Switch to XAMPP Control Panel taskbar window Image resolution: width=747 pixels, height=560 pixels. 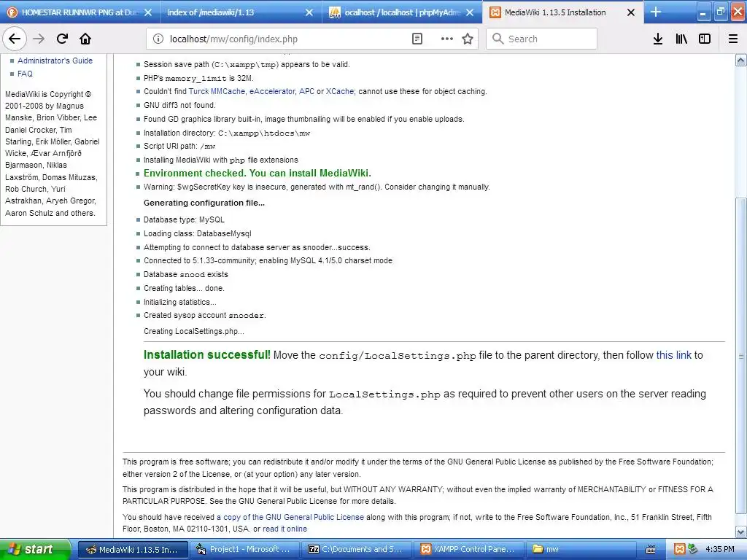(468, 550)
